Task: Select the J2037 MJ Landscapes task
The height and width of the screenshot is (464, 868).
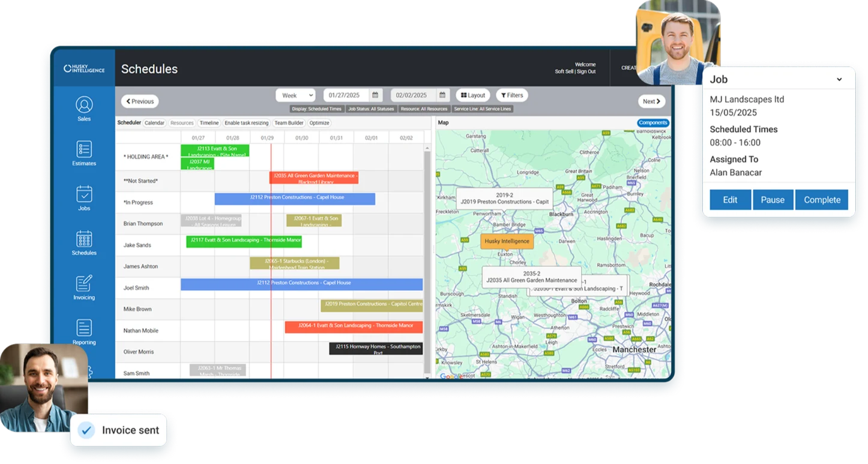Action: pos(197,164)
